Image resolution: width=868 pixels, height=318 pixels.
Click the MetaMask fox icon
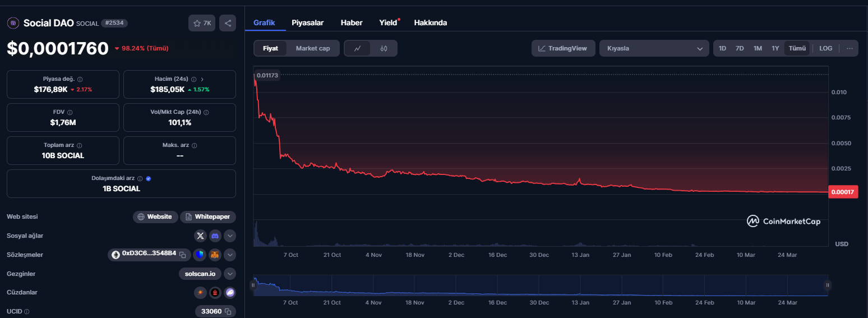(215, 255)
